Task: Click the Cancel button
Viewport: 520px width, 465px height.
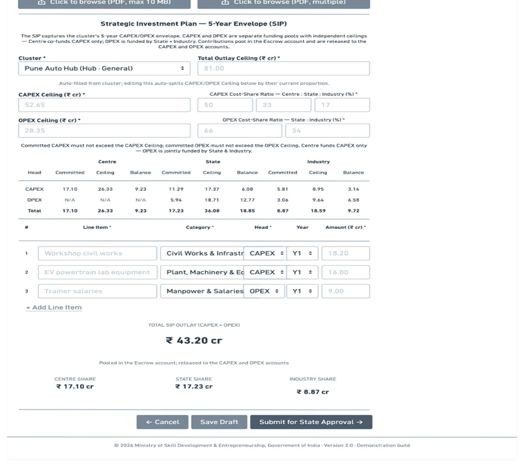Action: coord(162,422)
